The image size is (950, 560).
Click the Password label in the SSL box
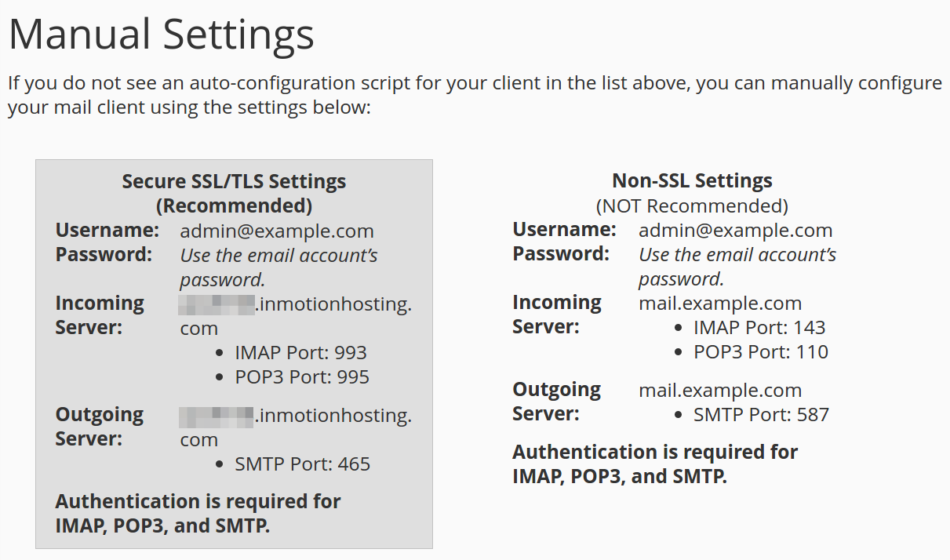tap(104, 255)
